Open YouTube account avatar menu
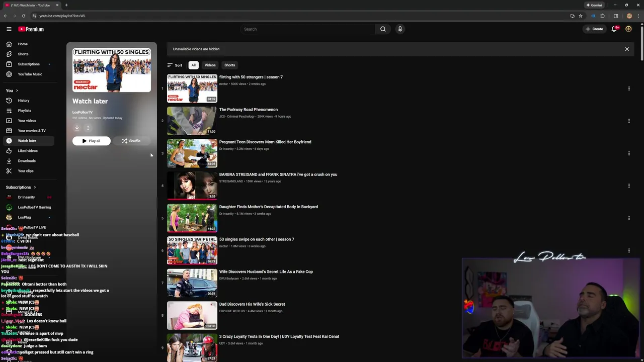 [628, 29]
